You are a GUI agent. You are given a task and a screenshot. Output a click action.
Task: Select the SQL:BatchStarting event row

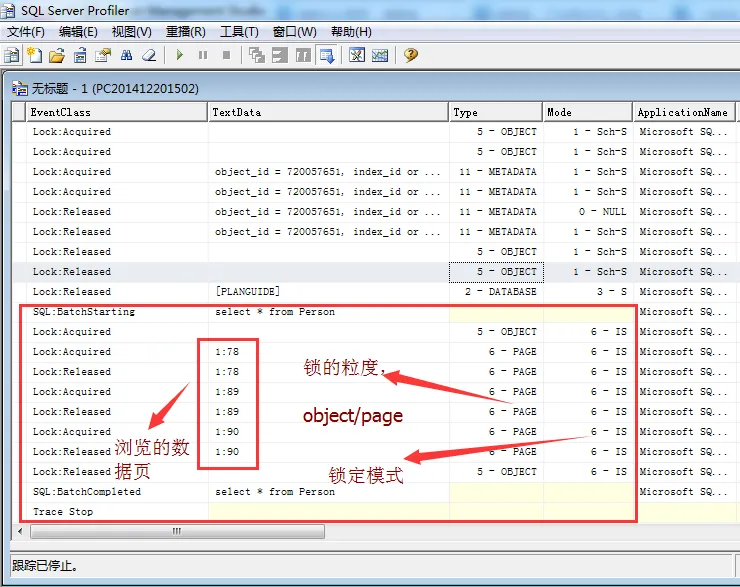click(x=374, y=312)
